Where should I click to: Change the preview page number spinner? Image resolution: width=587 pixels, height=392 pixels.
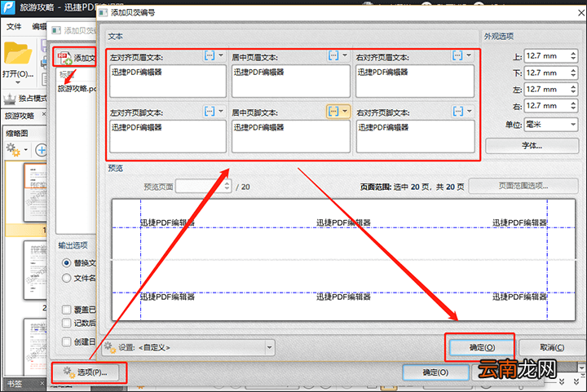[x=227, y=186]
